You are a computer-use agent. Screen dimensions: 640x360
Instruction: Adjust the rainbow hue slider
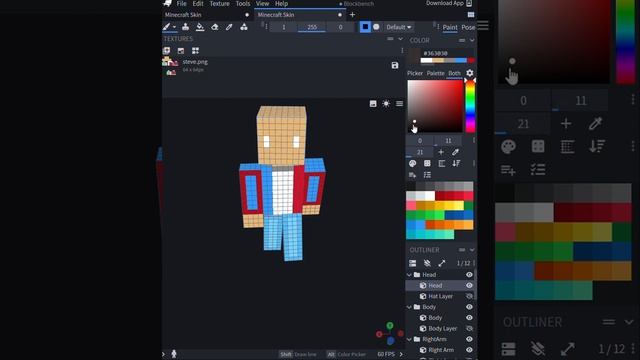[x=470, y=106]
